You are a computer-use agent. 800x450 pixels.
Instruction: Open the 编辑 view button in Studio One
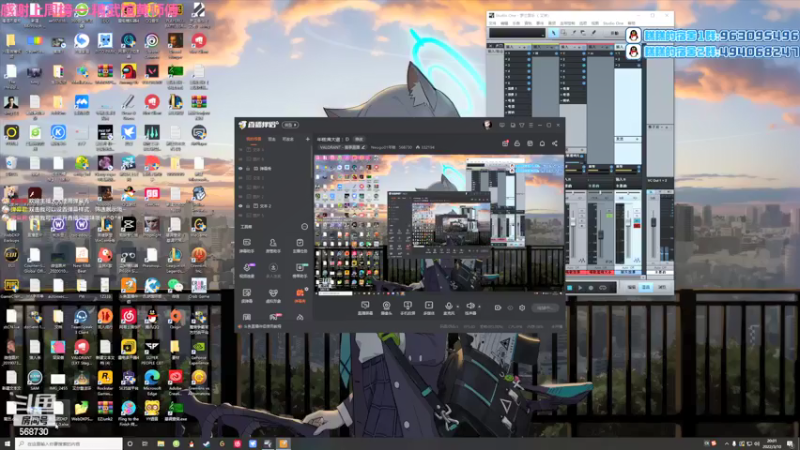click(x=632, y=288)
